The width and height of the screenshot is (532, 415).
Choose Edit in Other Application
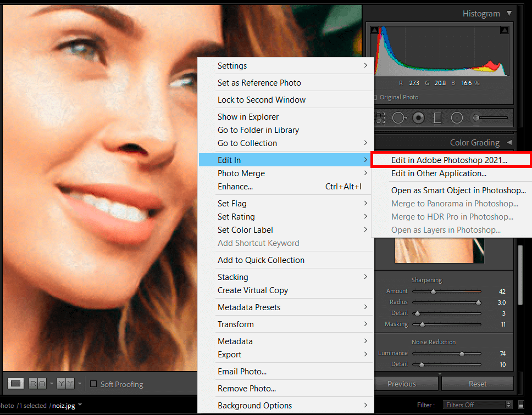(451, 173)
